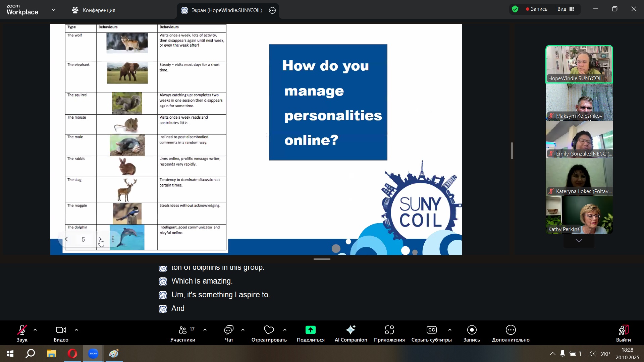Viewport: 644px width, 362px height.
Task: Open the Chat panel icon
Action: (x=229, y=330)
